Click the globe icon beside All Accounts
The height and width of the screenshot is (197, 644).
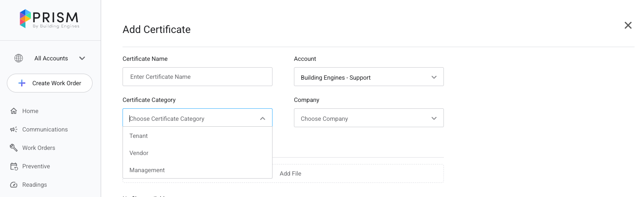click(x=18, y=58)
